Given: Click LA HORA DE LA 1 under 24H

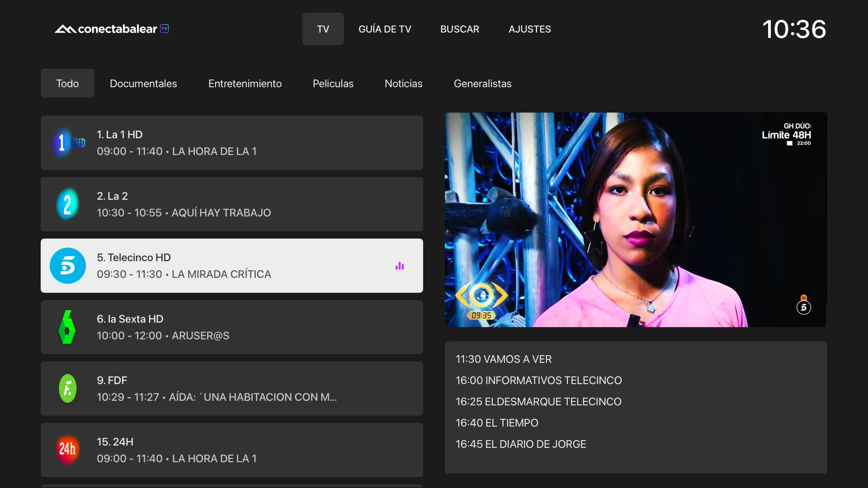Looking at the screenshot, I should pos(214,459).
